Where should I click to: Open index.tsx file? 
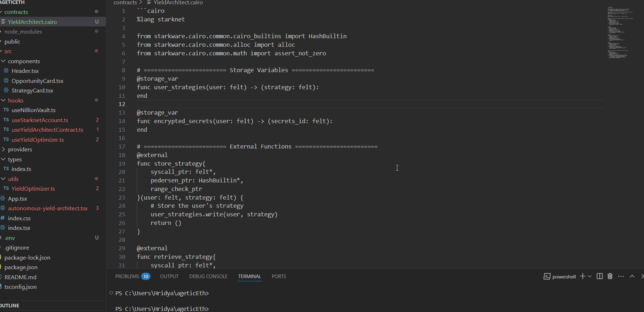[19, 228]
